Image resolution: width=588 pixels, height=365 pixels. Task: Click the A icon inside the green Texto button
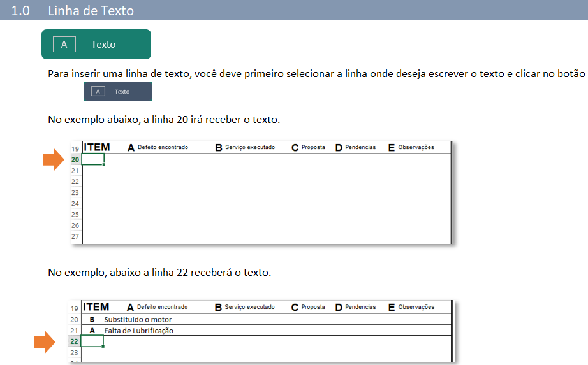64,45
